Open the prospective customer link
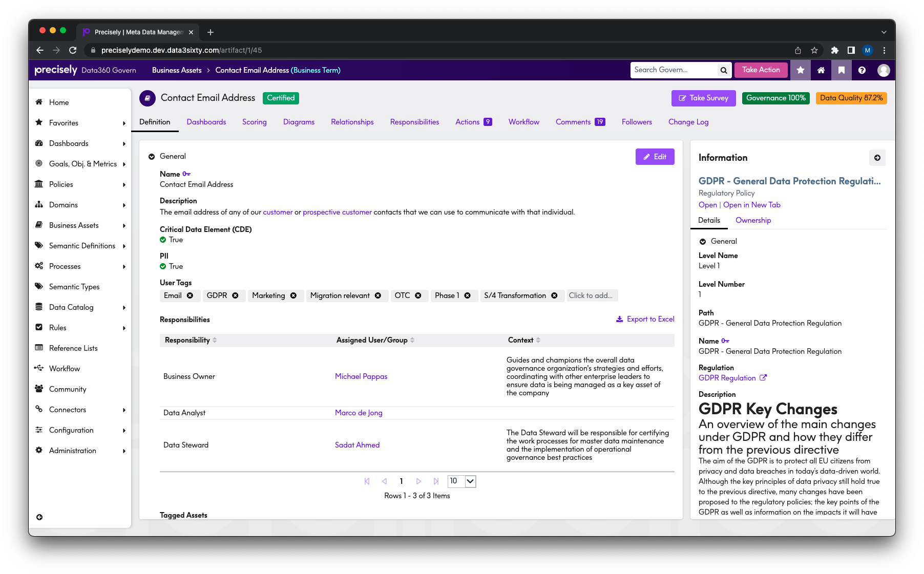 pos(337,212)
